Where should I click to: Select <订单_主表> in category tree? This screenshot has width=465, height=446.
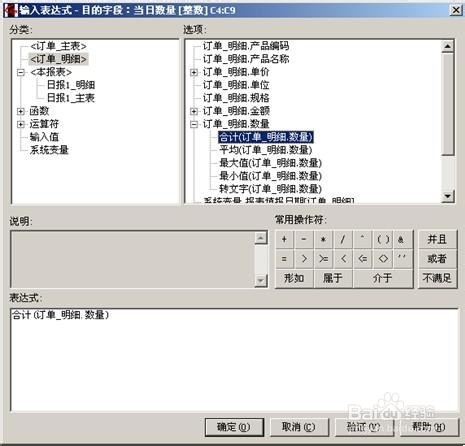[58, 46]
